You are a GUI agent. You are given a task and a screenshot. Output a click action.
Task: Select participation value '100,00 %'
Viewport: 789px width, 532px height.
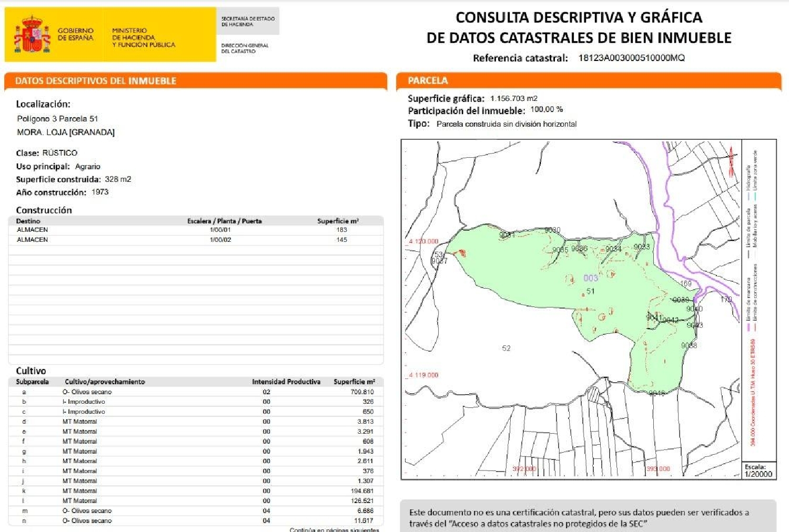point(547,109)
